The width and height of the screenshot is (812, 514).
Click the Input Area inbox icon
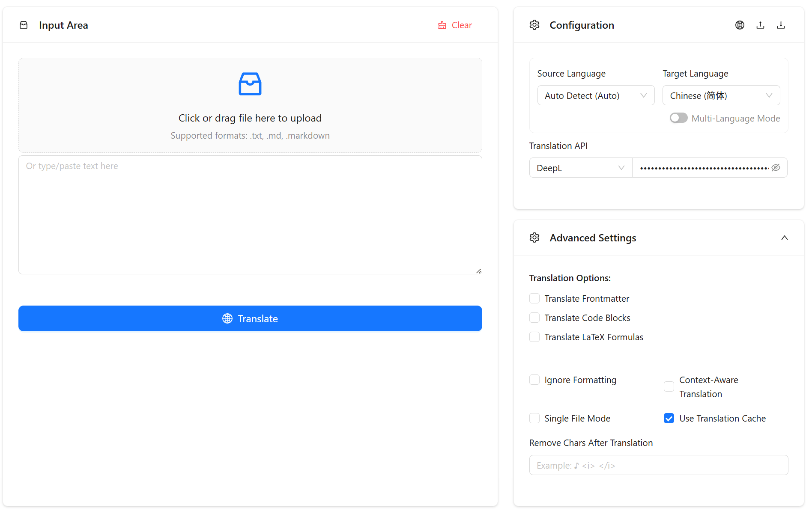(24, 25)
